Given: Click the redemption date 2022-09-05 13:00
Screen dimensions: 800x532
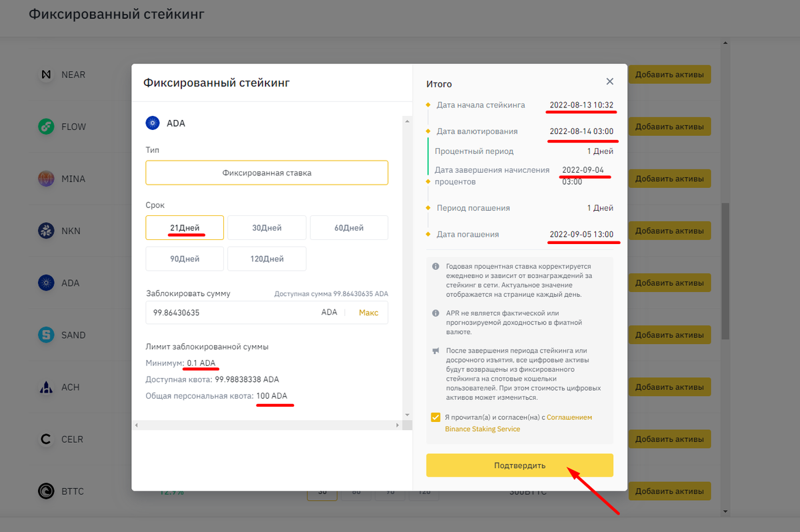Looking at the screenshot, I should [581, 235].
